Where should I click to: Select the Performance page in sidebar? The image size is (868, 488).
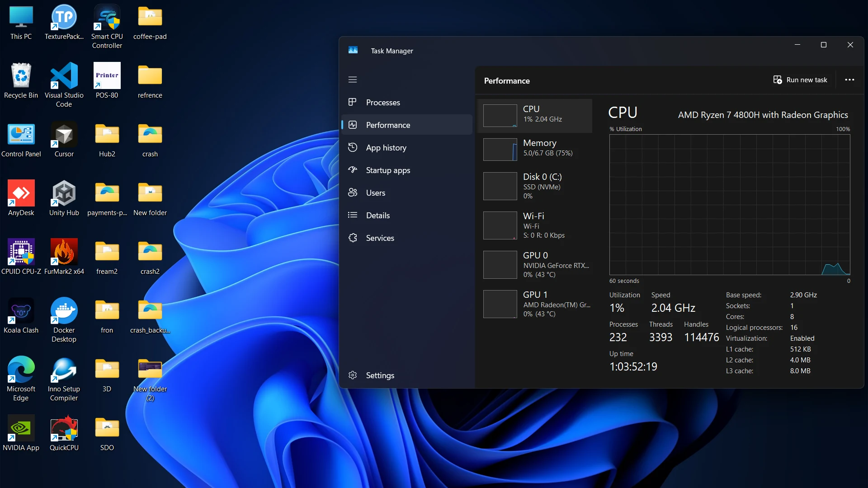[x=407, y=125]
